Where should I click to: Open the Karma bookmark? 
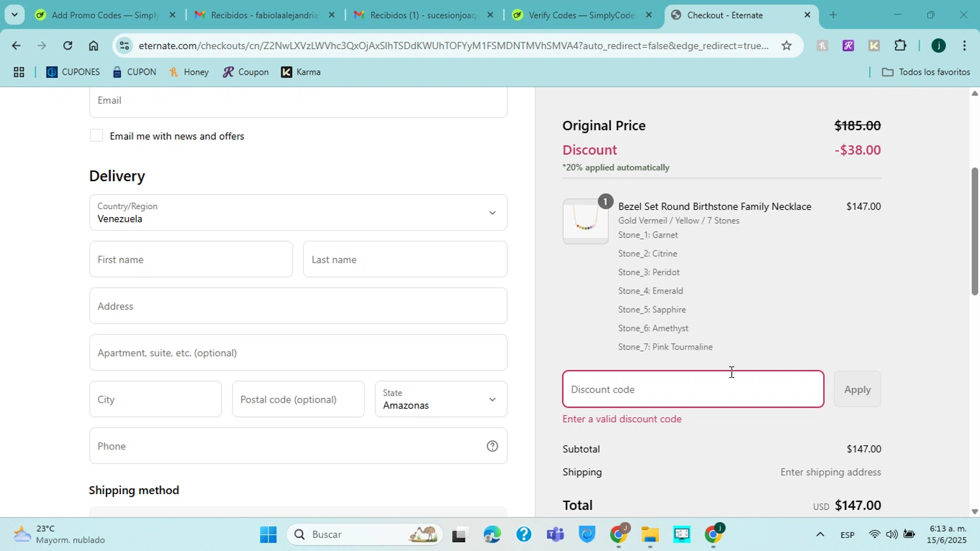301,73
